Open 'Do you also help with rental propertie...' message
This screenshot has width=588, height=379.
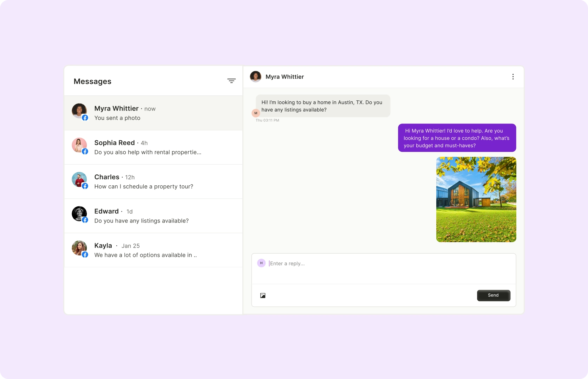click(148, 152)
